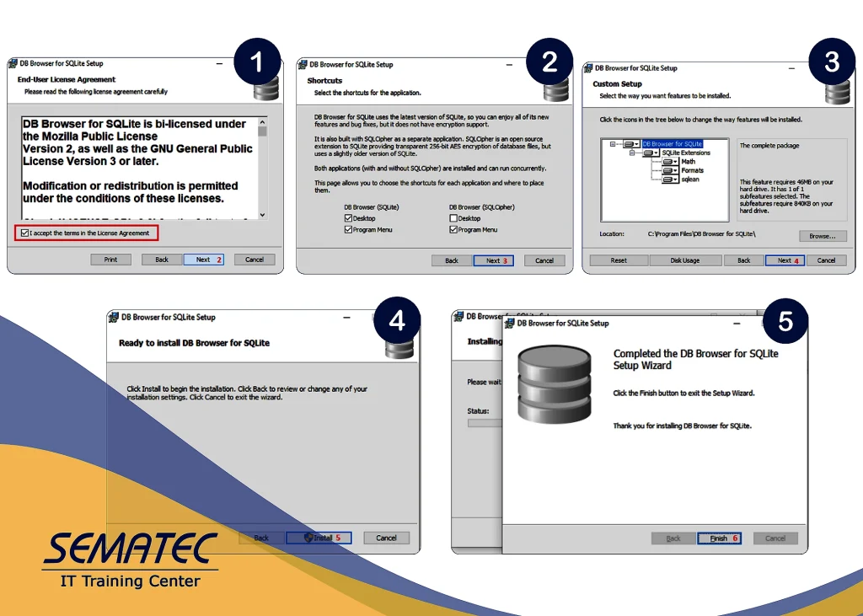Click Browse... to change install location
Viewport: 863px width, 616px height.
point(823,236)
